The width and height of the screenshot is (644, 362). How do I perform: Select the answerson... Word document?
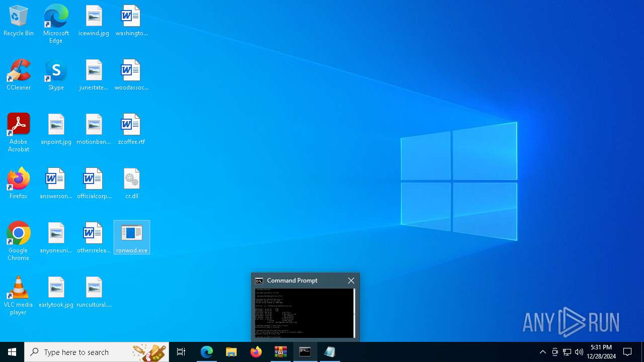(x=56, y=184)
